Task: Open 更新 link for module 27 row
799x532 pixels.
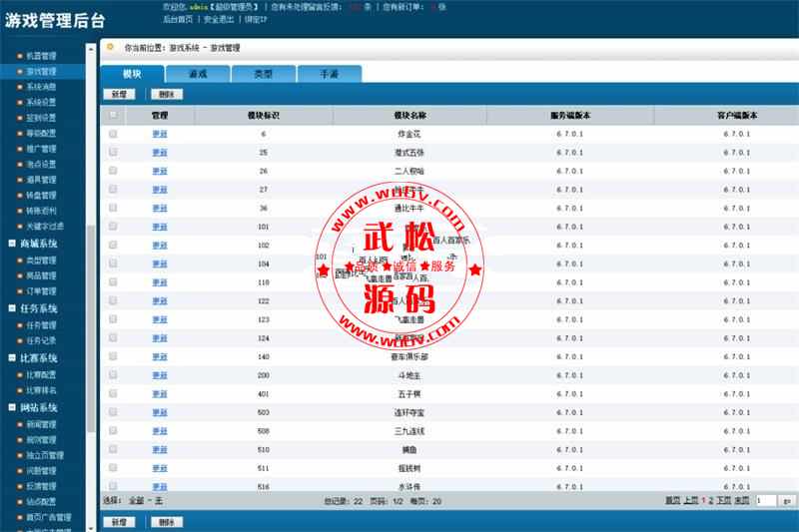Action: pos(160,190)
